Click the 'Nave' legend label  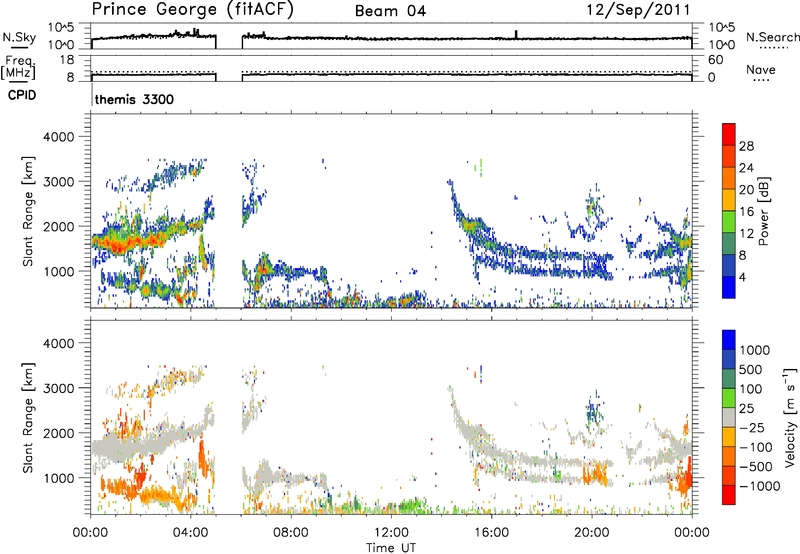[761, 69]
